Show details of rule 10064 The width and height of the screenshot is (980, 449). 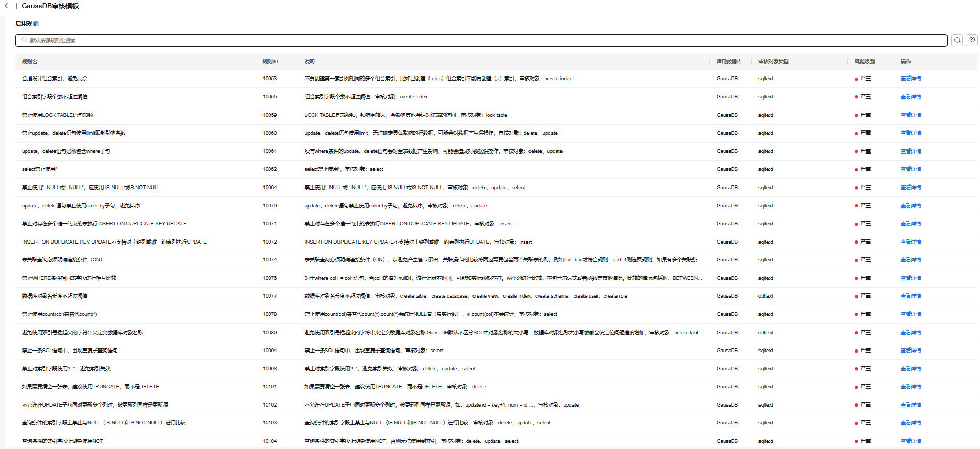click(910, 188)
